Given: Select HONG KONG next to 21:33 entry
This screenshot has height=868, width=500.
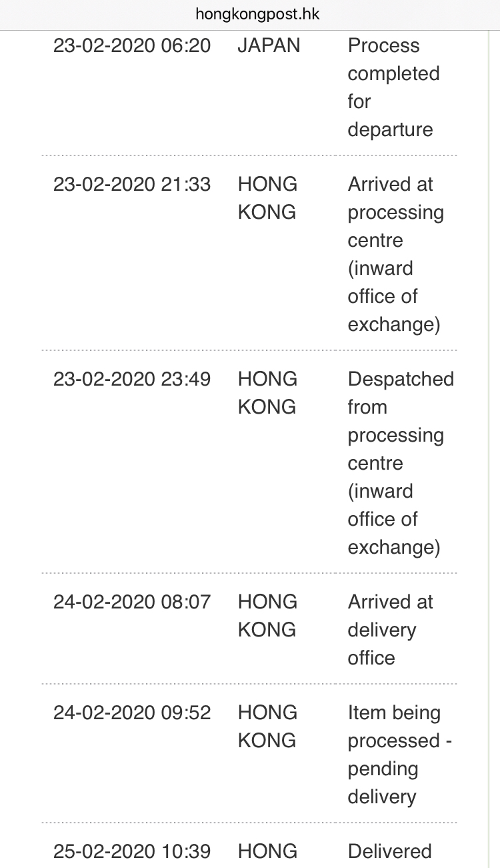Looking at the screenshot, I should pos(267,198).
